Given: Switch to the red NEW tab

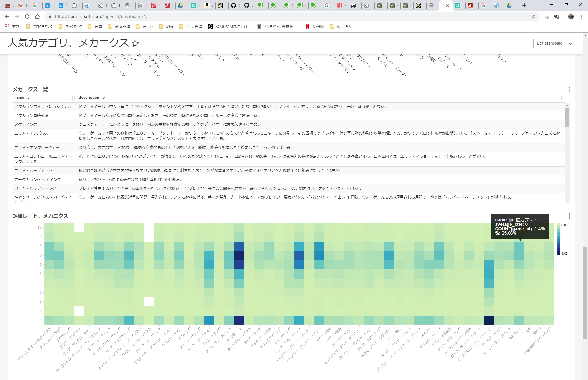Looking at the screenshot, I should (x=340, y=5).
